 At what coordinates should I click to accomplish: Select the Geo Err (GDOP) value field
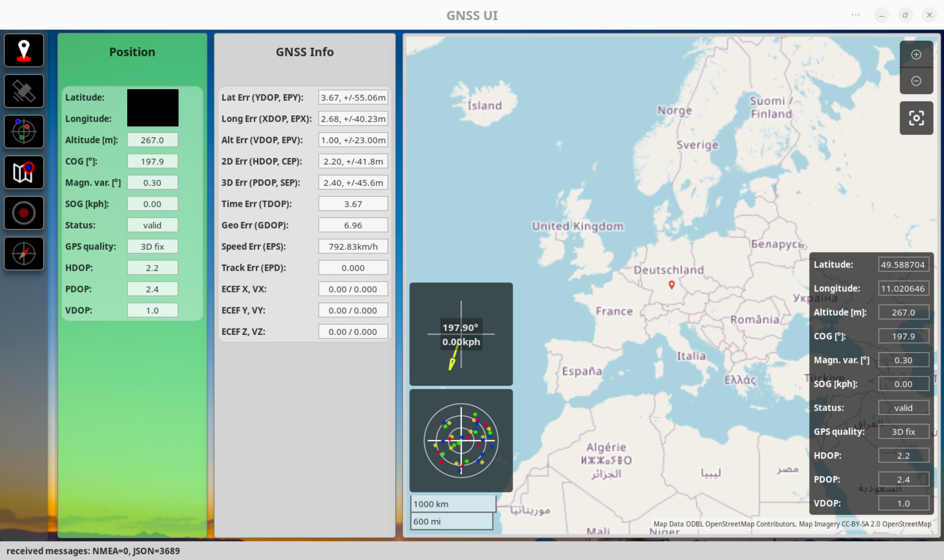click(x=353, y=225)
